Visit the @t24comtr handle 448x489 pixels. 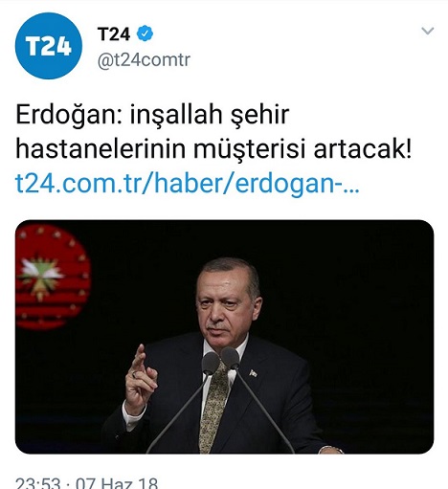click(x=144, y=60)
